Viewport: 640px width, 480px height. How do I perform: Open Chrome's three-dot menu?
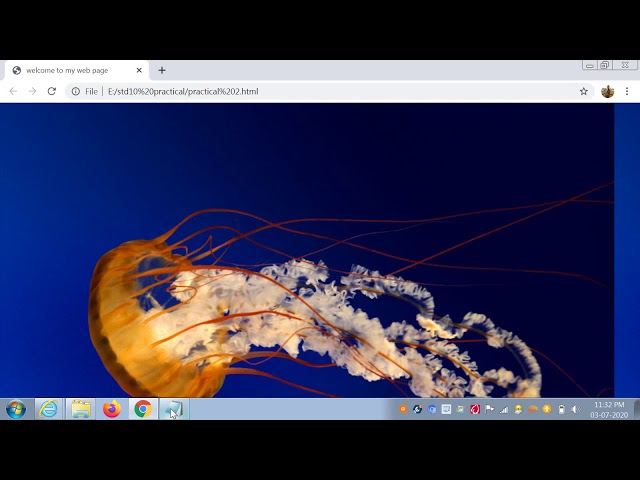point(627,91)
